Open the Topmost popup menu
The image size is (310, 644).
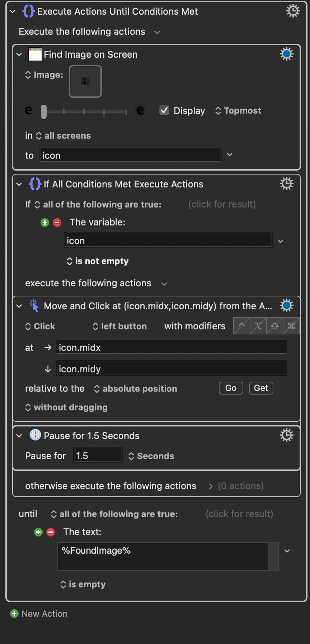[238, 111]
